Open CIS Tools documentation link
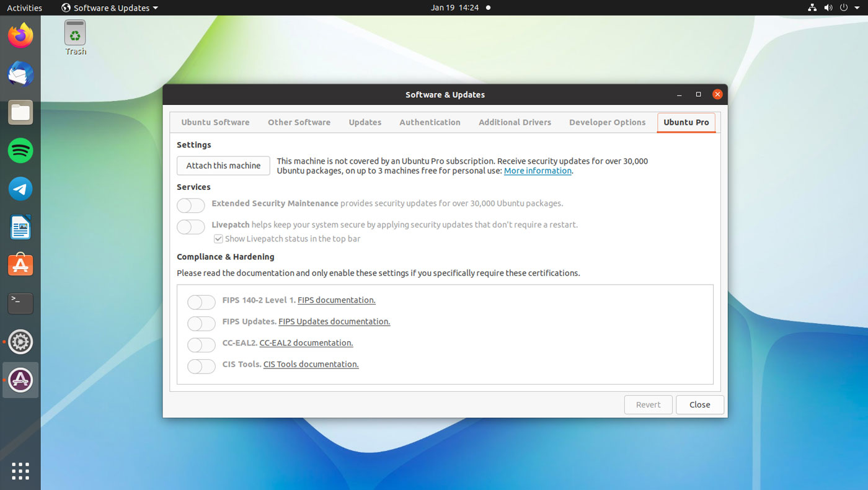 point(311,364)
